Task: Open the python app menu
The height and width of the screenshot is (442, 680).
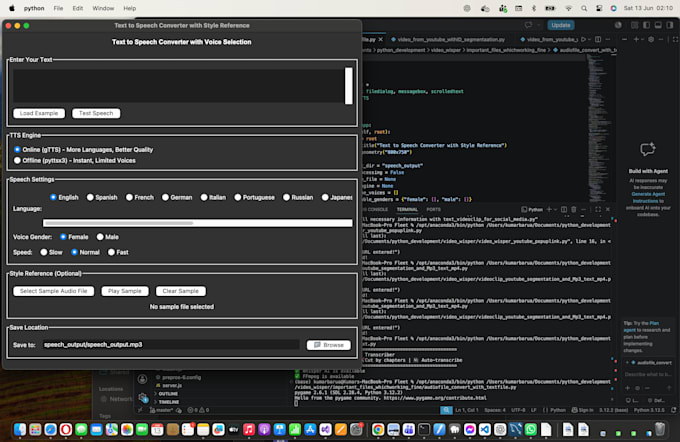Action: (x=34, y=8)
